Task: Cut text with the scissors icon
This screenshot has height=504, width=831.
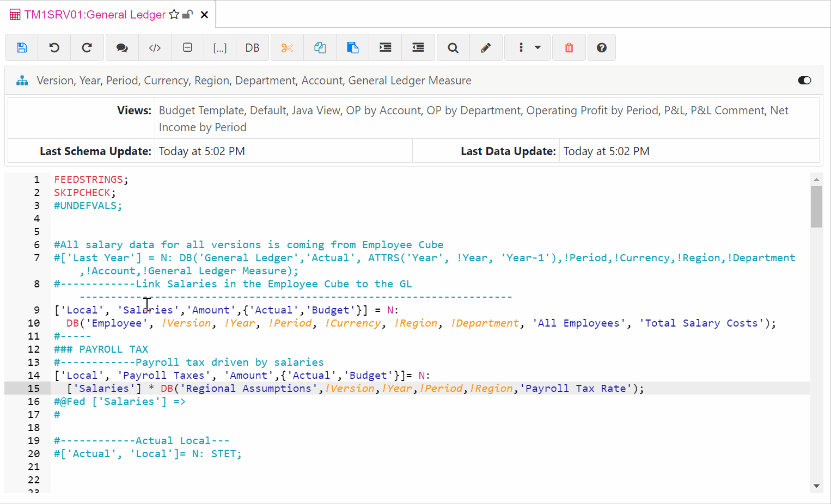Action: coord(287,47)
